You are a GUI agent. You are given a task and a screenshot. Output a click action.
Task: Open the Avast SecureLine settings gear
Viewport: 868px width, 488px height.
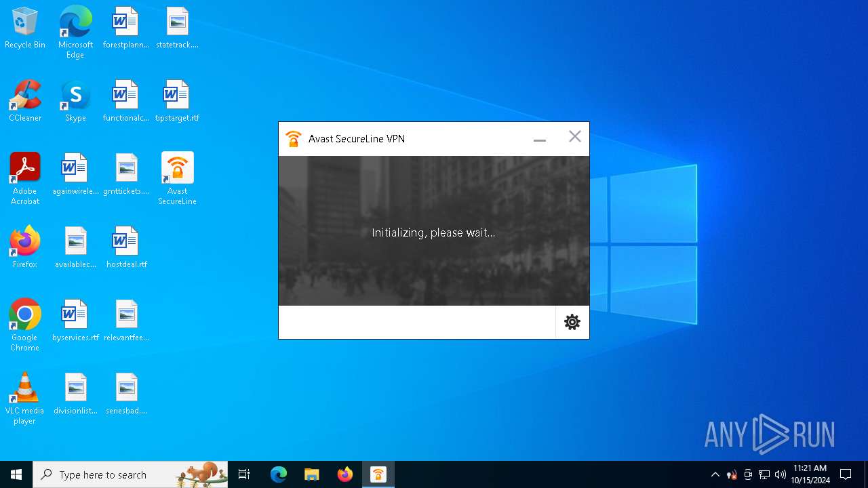click(572, 322)
